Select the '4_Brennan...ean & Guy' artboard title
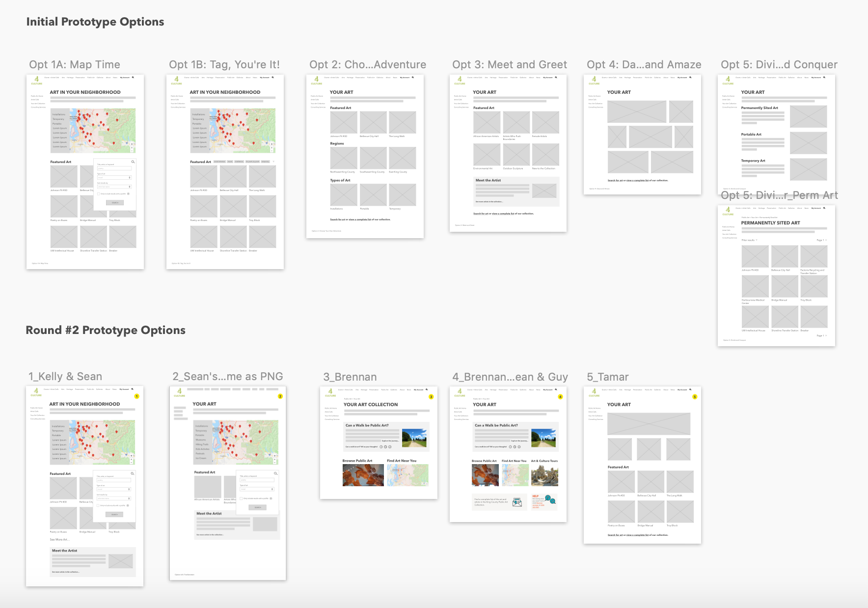 click(510, 377)
